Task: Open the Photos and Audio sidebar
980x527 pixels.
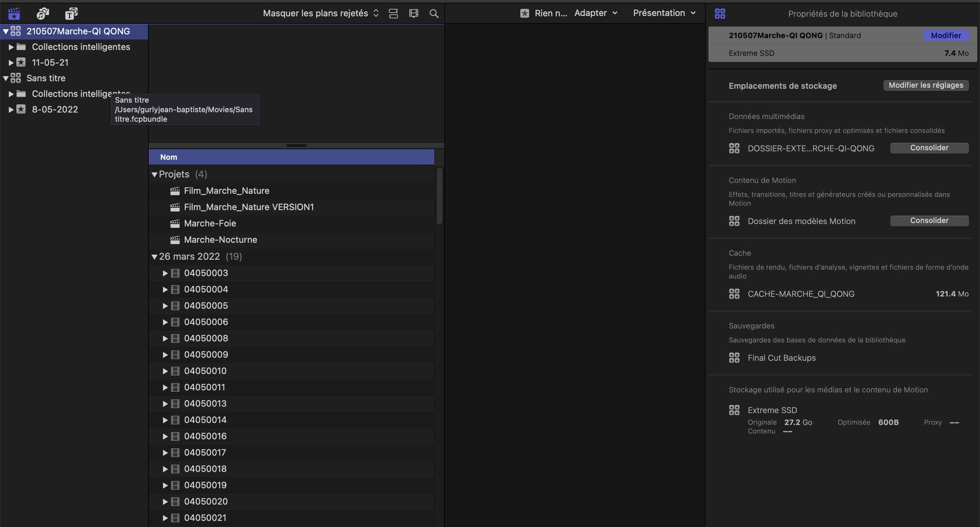Action: 42,14
